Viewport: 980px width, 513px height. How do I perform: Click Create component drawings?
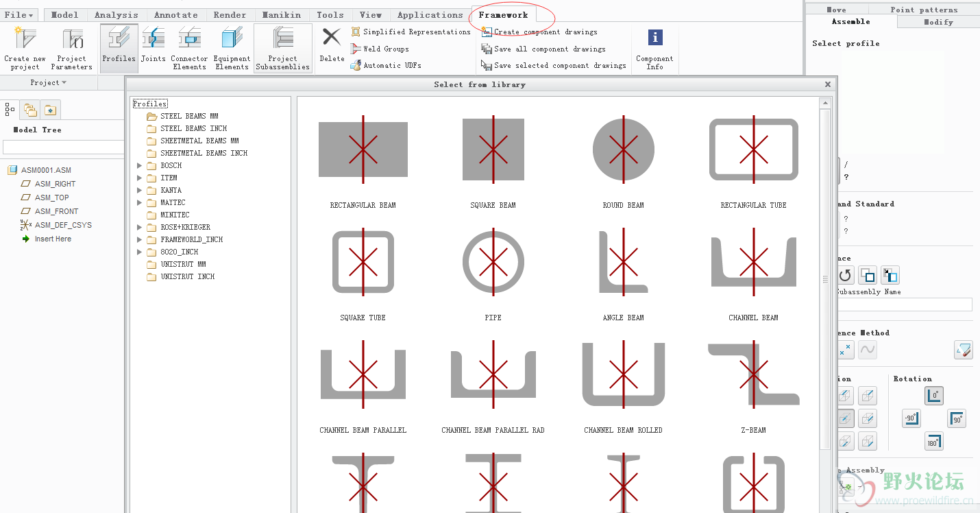(539, 32)
